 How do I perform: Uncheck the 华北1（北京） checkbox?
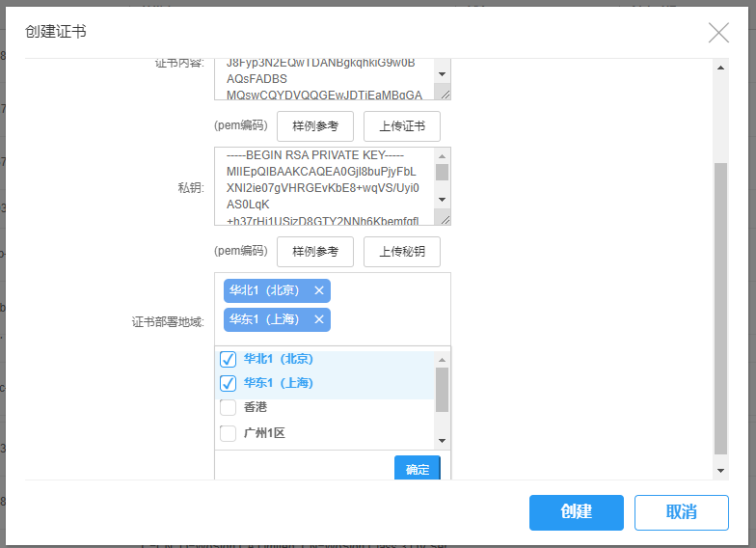(x=228, y=359)
